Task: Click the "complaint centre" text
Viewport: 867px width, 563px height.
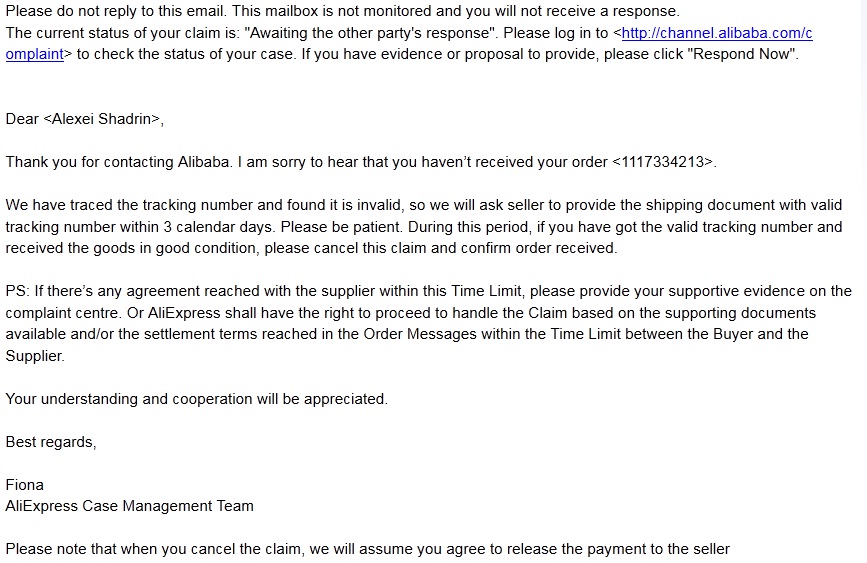Action: [62, 313]
